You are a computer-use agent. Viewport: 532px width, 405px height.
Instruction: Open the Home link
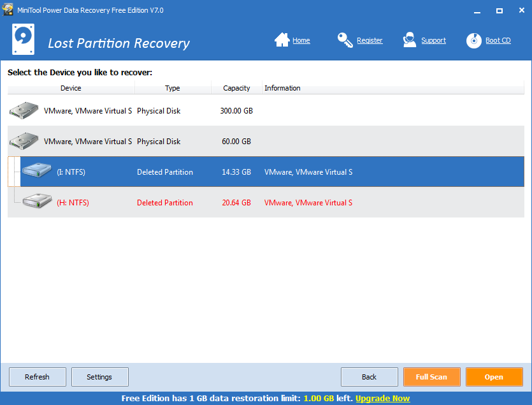click(301, 40)
